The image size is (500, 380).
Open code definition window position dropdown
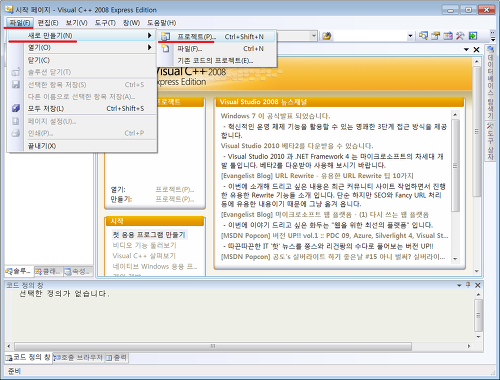[459, 285]
